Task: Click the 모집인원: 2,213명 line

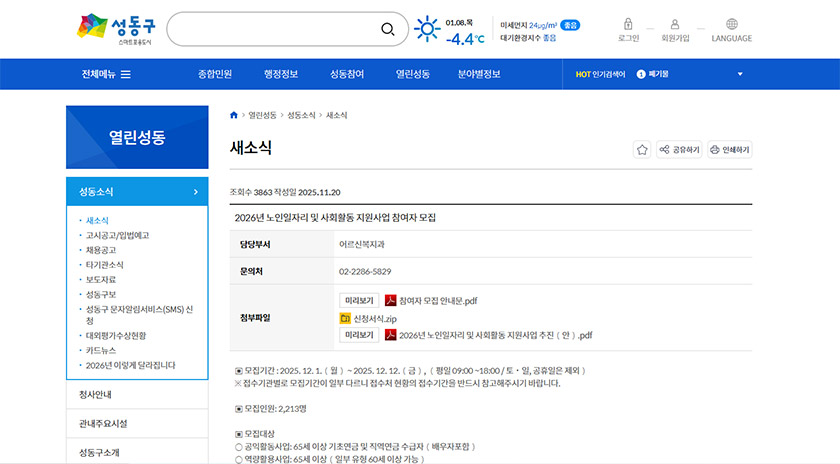Action: 271,409
